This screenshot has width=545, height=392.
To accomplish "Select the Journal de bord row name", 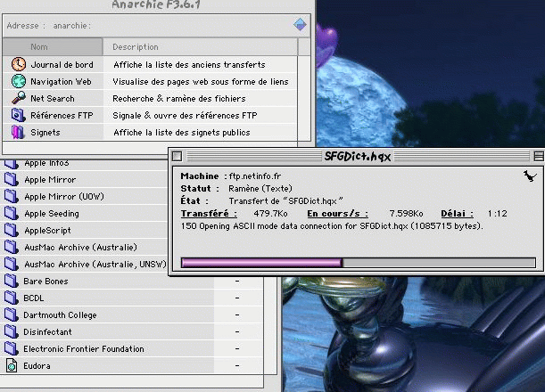I will (x=62, y=65).
